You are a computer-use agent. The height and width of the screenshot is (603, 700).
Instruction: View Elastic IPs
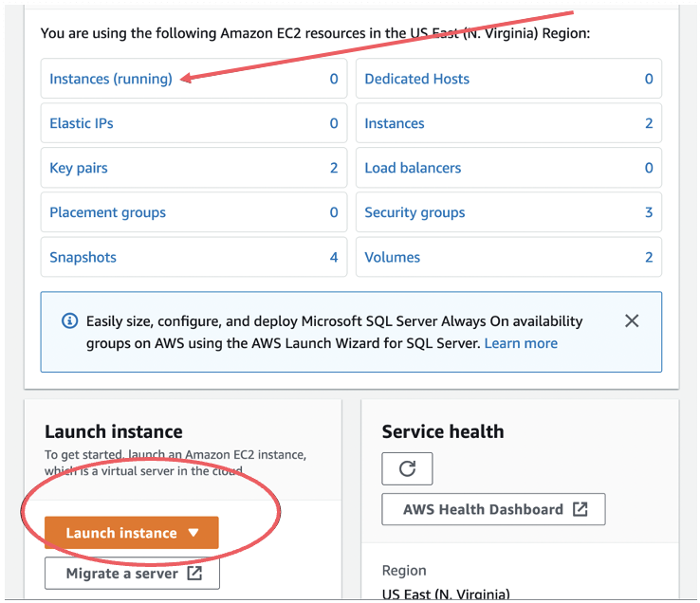point(82,123)
